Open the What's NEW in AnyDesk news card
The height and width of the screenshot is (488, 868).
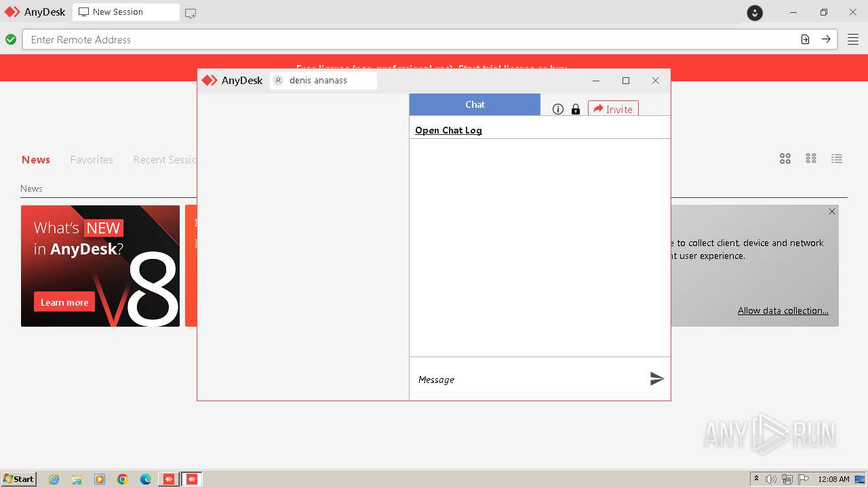[100, 266]
